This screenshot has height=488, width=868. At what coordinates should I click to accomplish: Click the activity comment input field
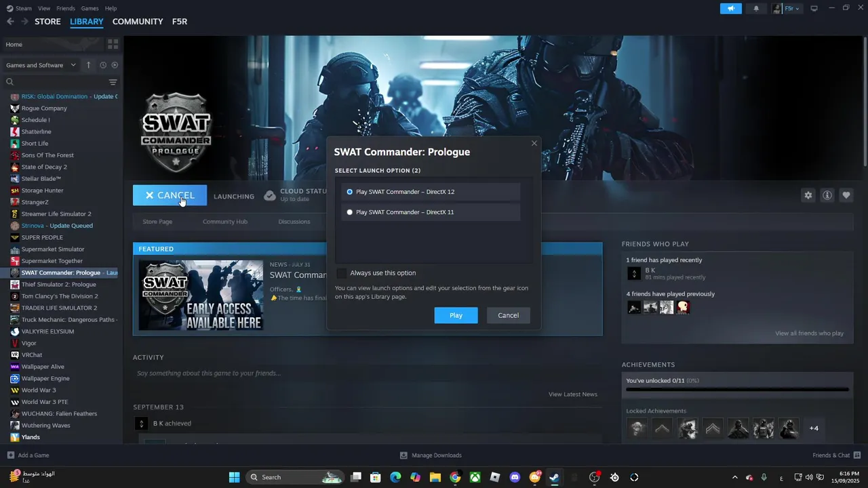point(367,373)
